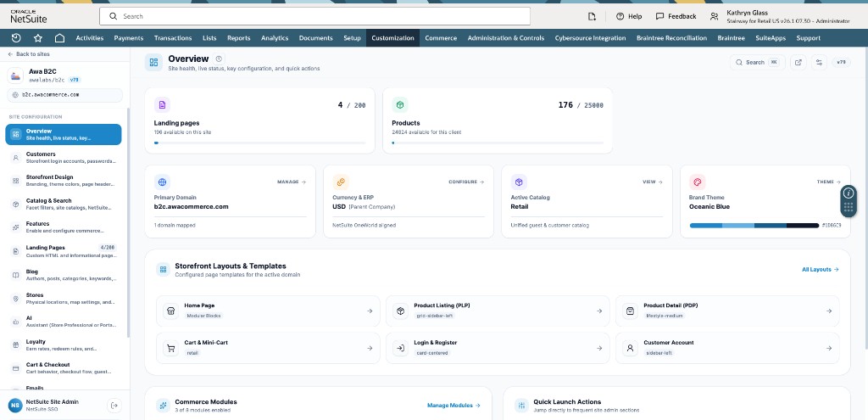Click the Primary Domain globe icon
This screenshot has height=420, width=868.
[x=162, y=182]
